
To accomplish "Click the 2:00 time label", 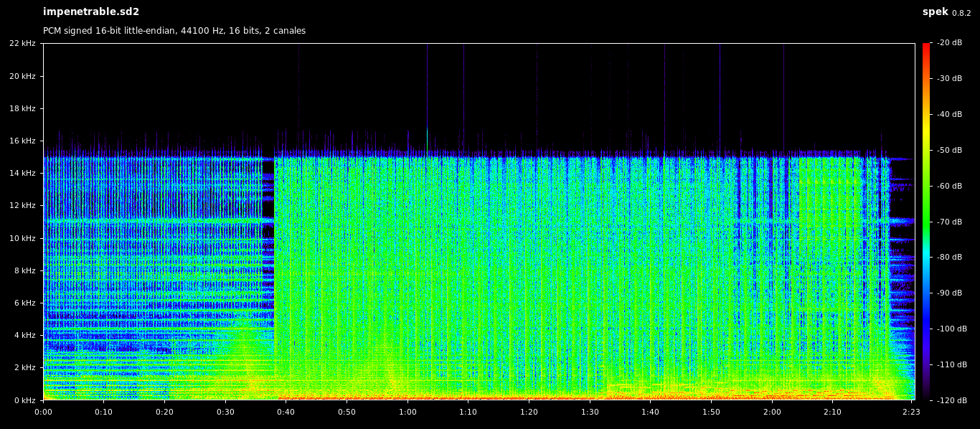I will coord(772,412).
